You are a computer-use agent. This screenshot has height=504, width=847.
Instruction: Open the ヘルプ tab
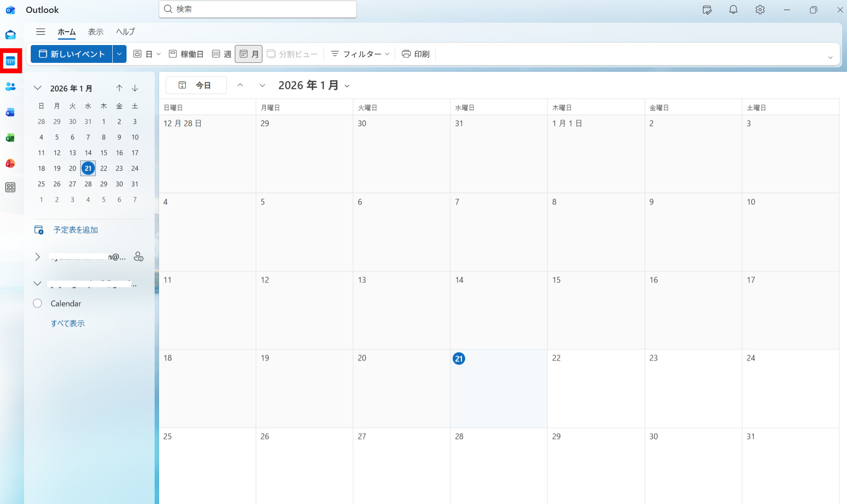pos(125,32)
